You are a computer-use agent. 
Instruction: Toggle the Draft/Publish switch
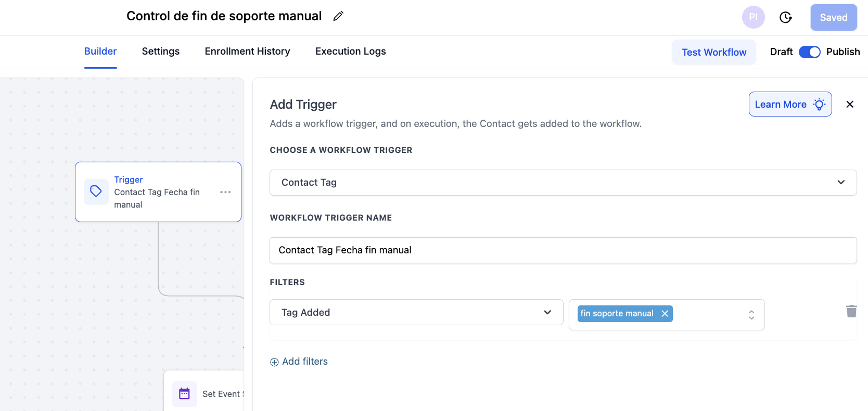click(809, 52)
